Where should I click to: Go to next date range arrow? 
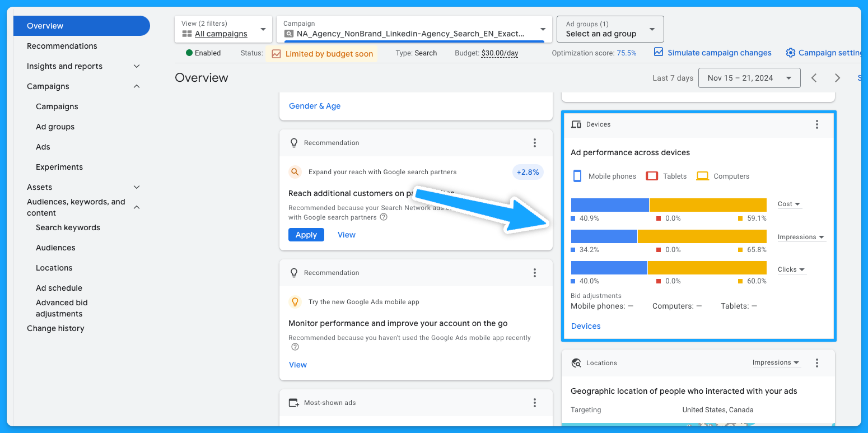[838, 78]
